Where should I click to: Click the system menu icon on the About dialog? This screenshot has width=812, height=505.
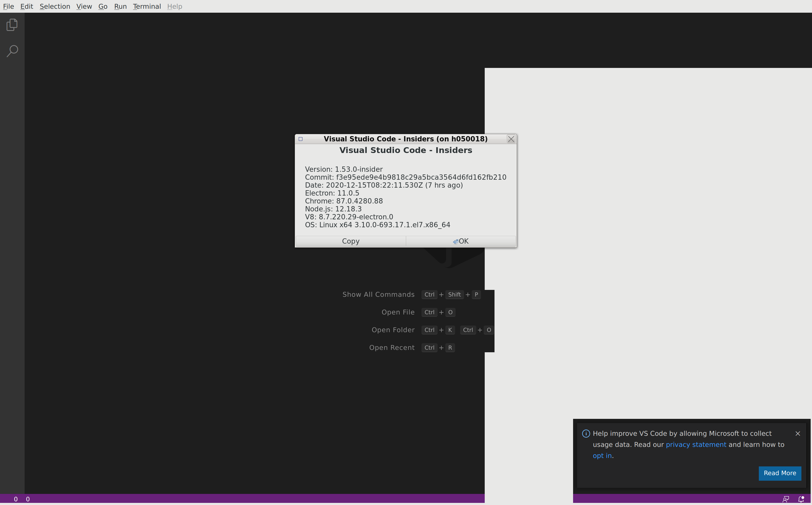pos(300,139)
